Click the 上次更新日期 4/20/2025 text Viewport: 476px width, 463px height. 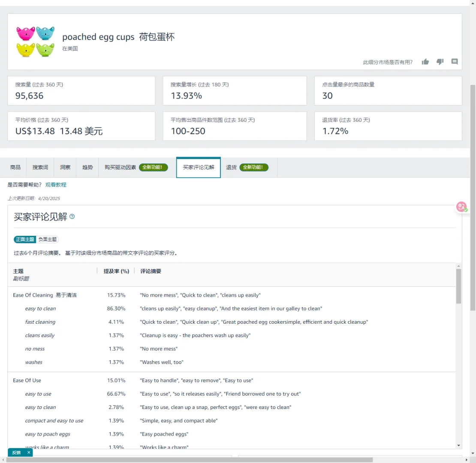coord(34,198)
